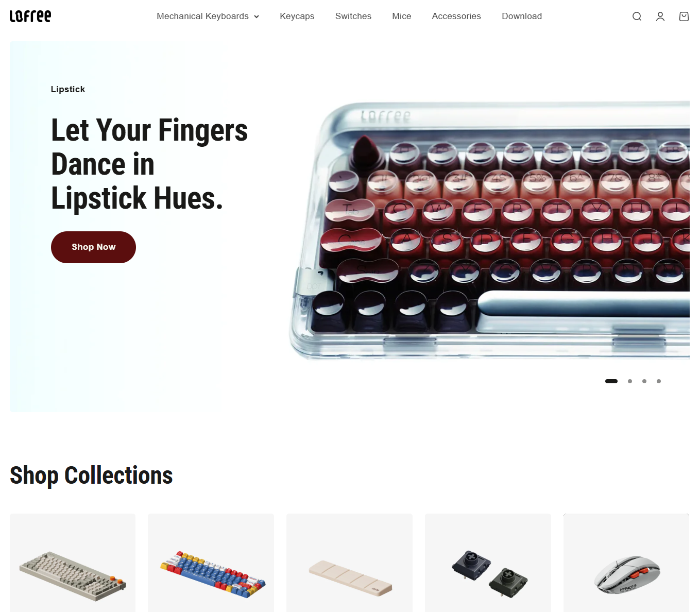Switch to the third carousel slide dot
This screenshot has width=700, height=612.
644,381
